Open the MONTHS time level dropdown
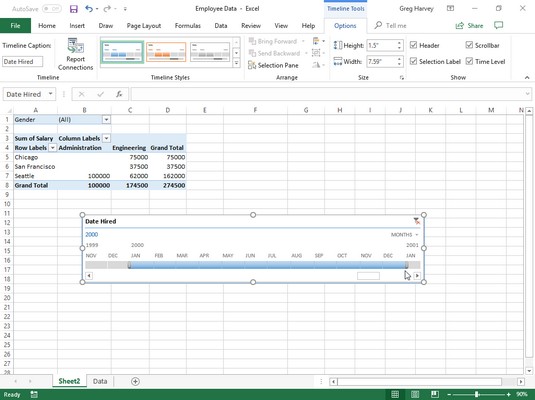Viewport: 535px width, 400px height. (x=404, y=235)
